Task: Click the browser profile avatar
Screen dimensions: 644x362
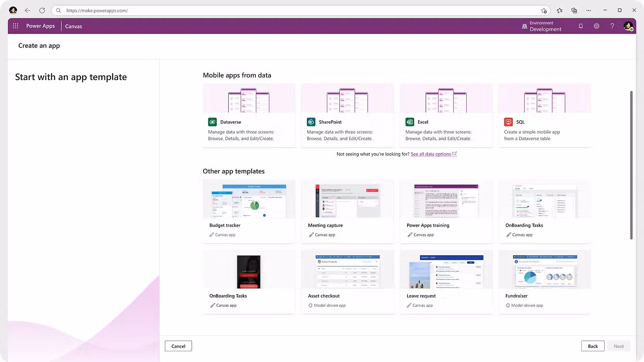Action: (x=13, y=10)
